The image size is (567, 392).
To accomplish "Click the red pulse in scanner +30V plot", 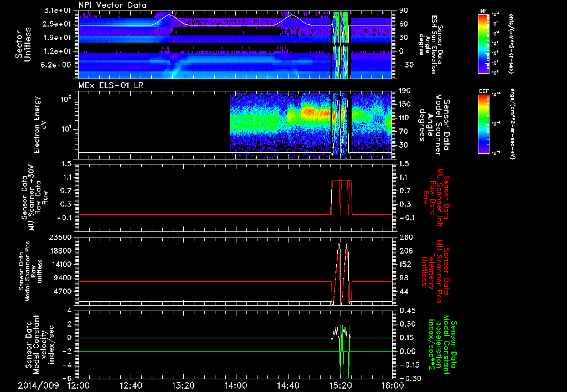I will 341,197.
